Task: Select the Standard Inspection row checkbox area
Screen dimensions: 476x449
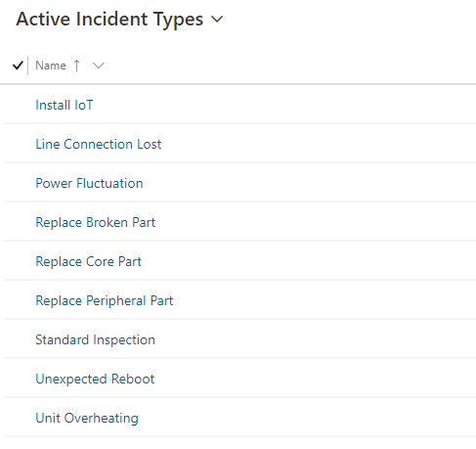Action: coord(18,339)
